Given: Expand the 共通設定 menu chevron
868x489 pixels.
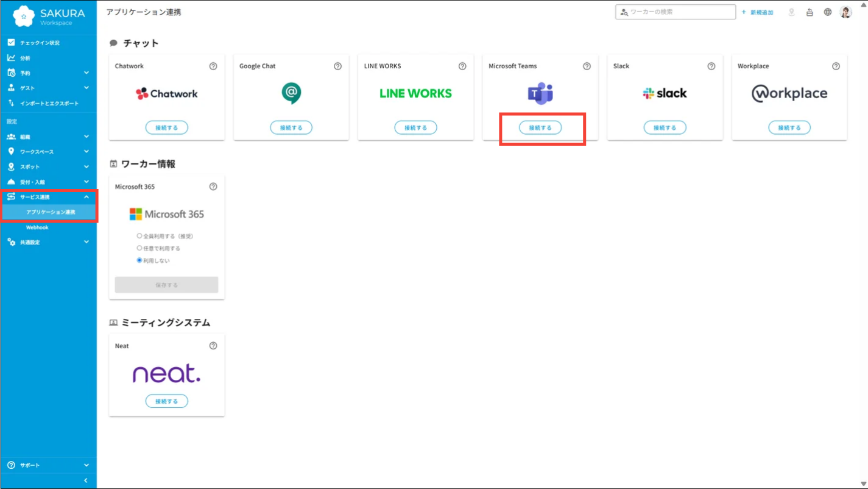Looking at the screenshot, I should [x=86, y=242].
